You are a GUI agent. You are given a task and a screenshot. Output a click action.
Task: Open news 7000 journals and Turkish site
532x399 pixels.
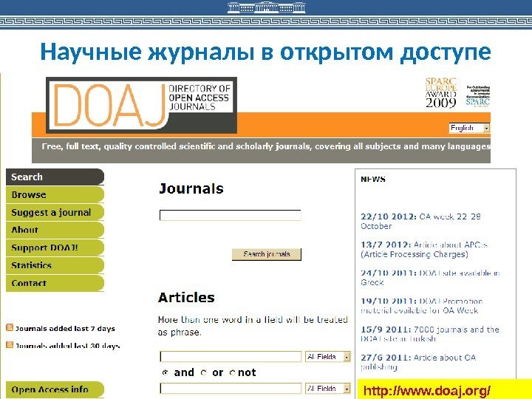[430, 334]
